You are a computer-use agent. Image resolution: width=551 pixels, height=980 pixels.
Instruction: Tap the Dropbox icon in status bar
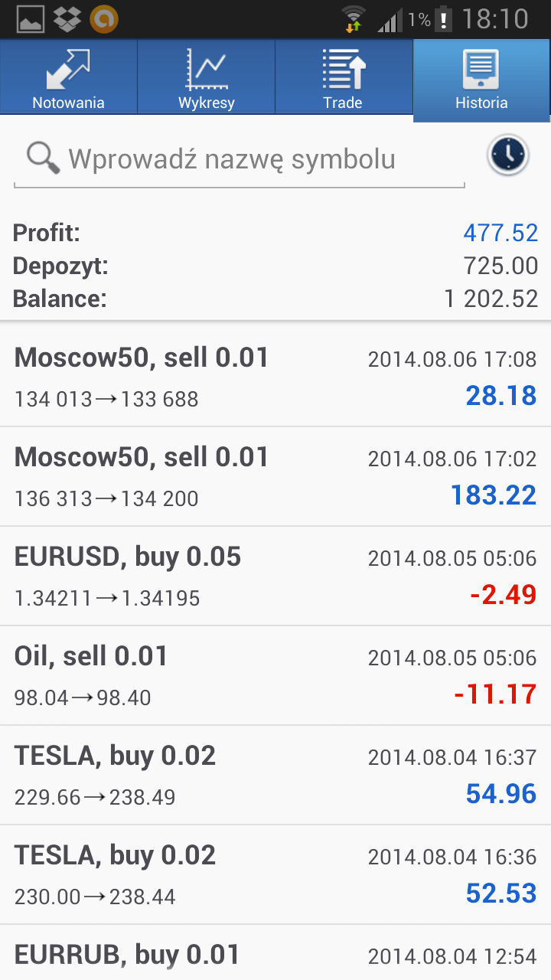tap(67, 19)
